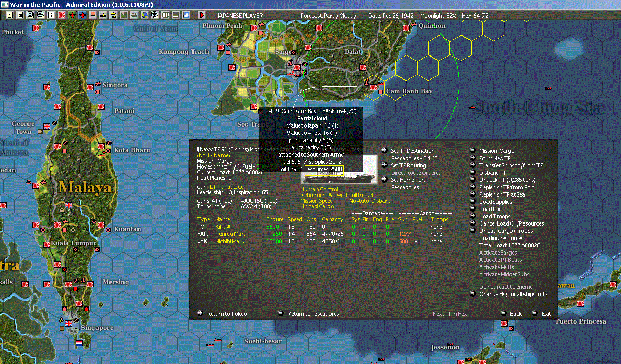
Task: Select the Mersing base flag marker
Action: 90,284
